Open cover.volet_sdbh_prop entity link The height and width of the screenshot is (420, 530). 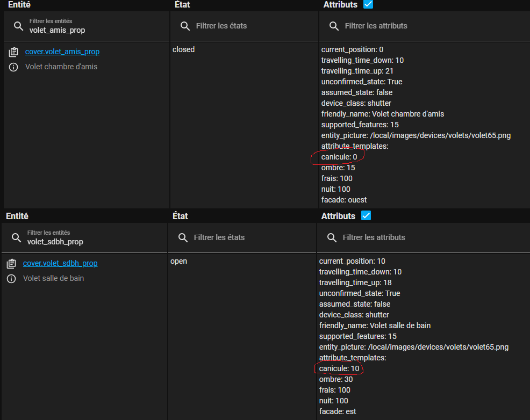coord(60,263)
